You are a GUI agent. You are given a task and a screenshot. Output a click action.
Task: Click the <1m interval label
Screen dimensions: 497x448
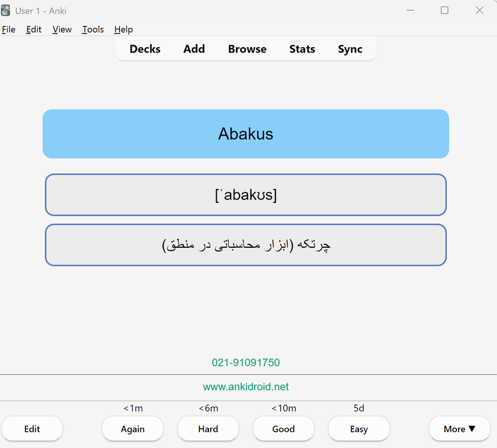pyautogui.click(x=133, y=408)
